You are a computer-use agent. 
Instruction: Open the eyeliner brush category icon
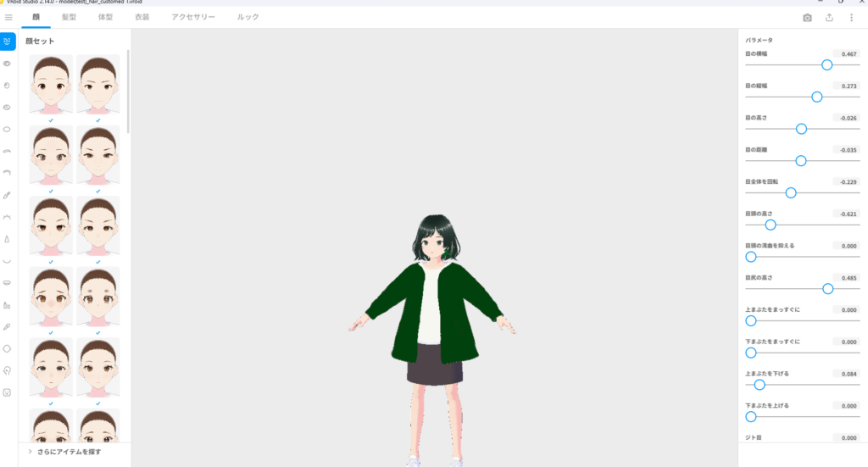coord(7,195)
